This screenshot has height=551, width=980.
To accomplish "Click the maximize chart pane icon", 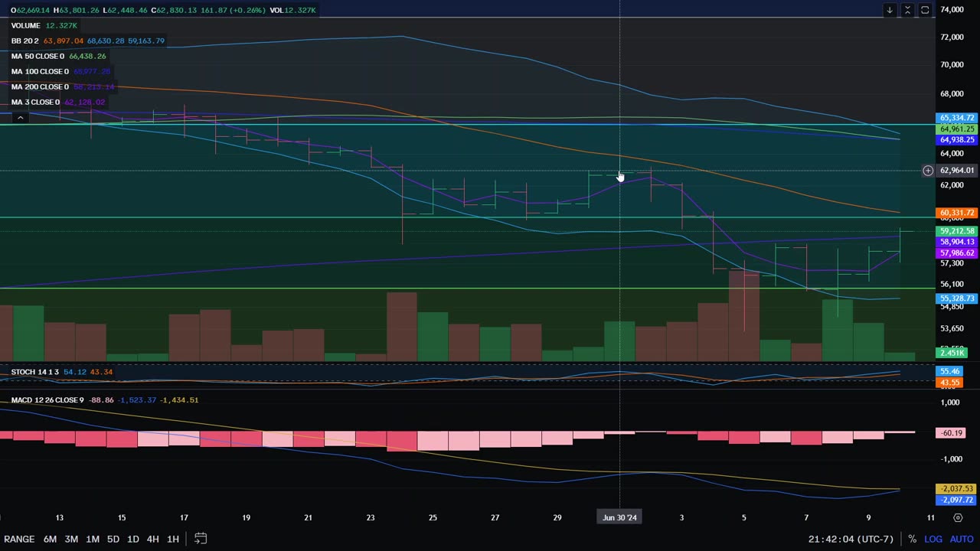I will click(x=925, y=10).
